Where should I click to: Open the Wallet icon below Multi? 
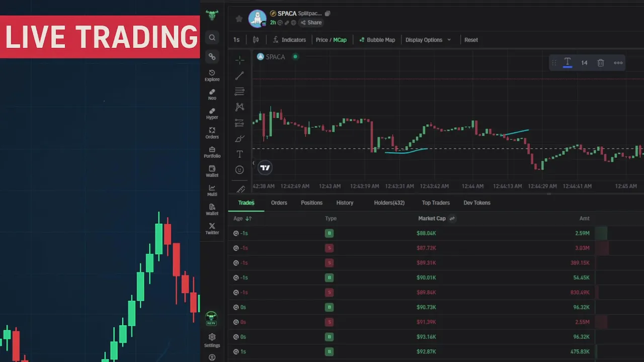(x=212, y=210)
